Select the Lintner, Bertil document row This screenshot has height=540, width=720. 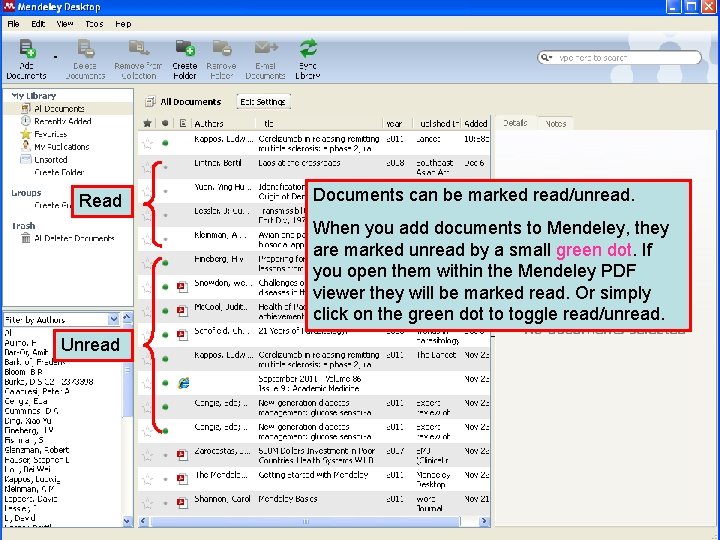click(314, 168)
